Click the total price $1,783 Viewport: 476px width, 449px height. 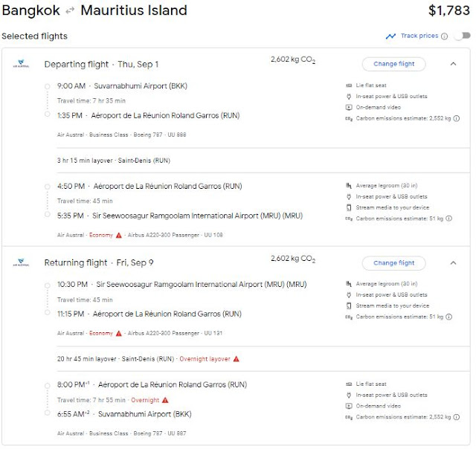(x=449, y=10)
